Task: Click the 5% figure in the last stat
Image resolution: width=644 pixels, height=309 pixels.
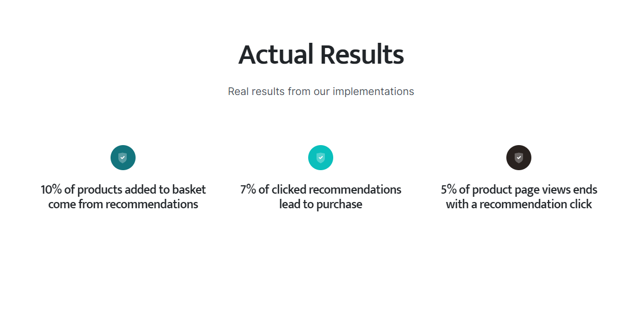Action: point(449,189)
